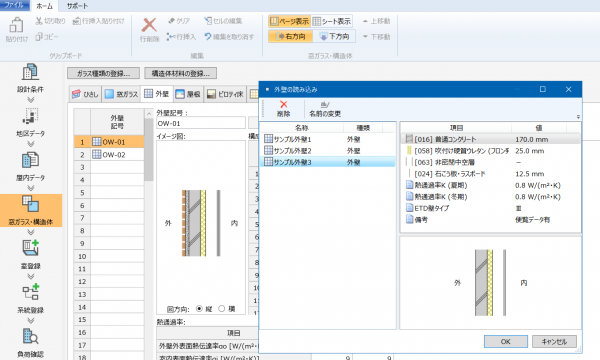This screenshot has height=360, width=600.
Task: Click the [063] 非密閉中空層 row
Action: (x=490, y=162)
